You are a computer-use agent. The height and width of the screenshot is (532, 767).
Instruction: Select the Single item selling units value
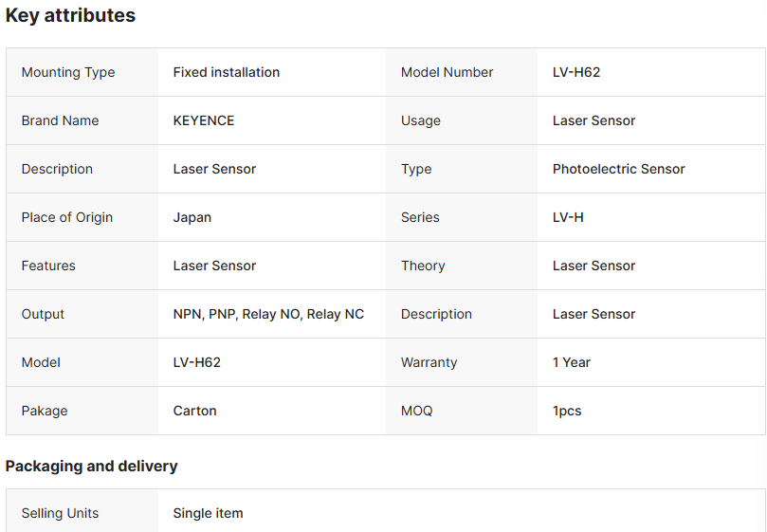click(x=209, y=513)
